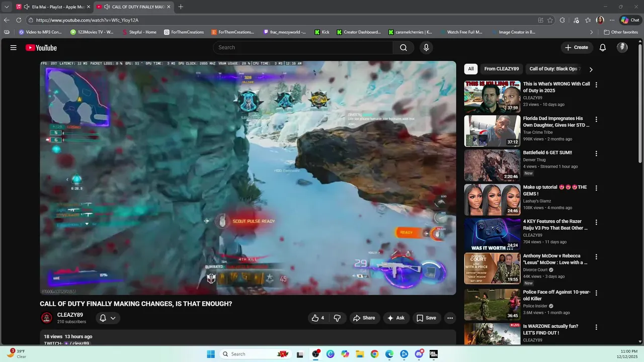
Task: Open 'Video to MP3 Con...' bookmark
Action: point(40,32)
